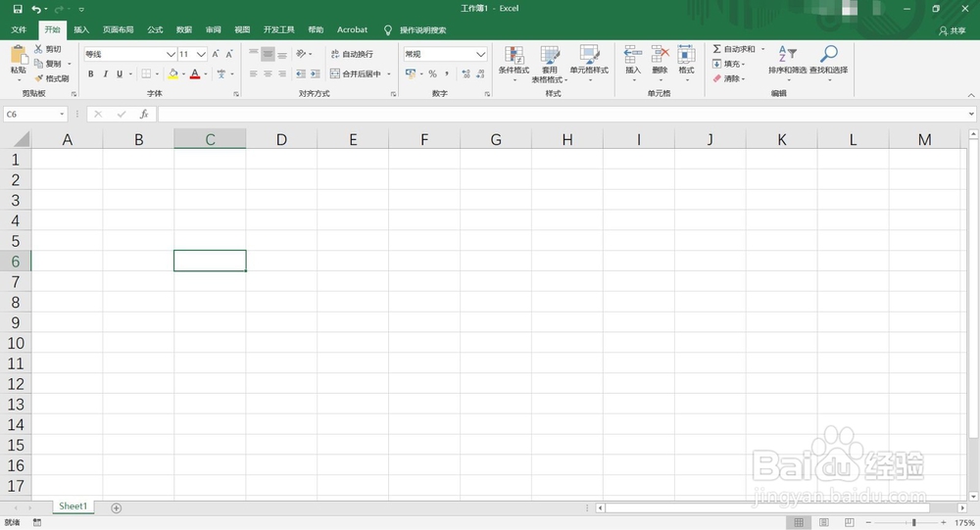980x530 pixels.
Task: Align text to top of cell
Action: coord(253,54)
